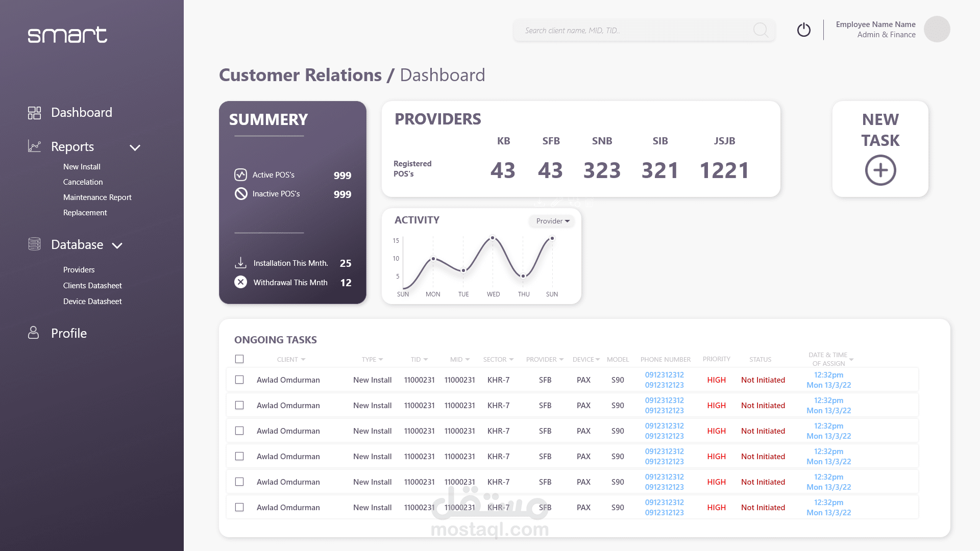Open the CLIENT column filter dropdown
The width and height of the screenshot is (980, 551).
click(x=303, y=360)
